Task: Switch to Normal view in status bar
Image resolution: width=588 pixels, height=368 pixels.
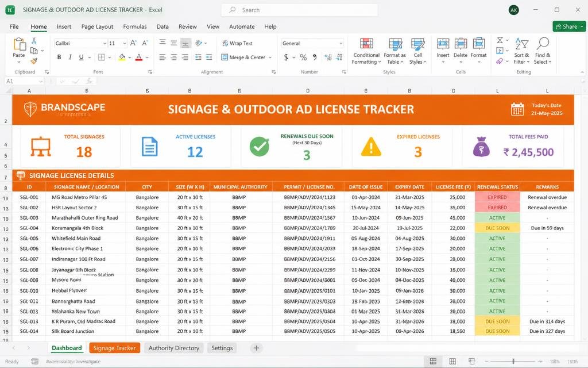Action: 433,361
